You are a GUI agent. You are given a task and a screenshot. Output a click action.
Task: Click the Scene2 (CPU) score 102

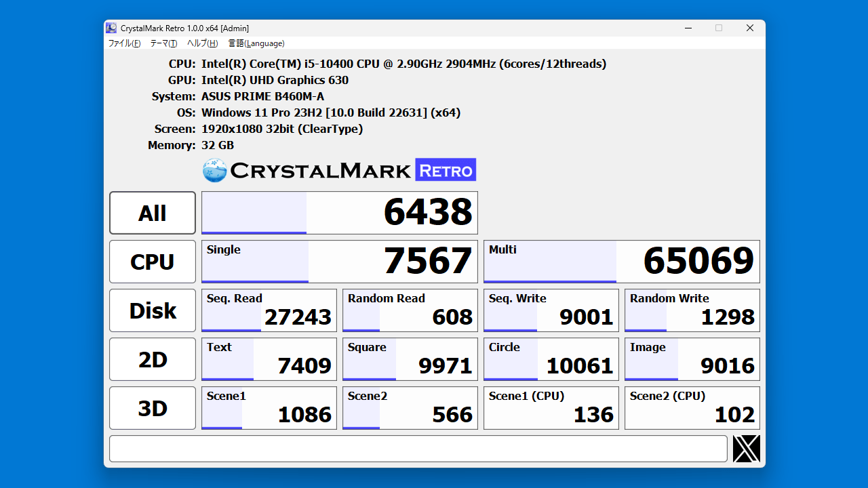692,408
